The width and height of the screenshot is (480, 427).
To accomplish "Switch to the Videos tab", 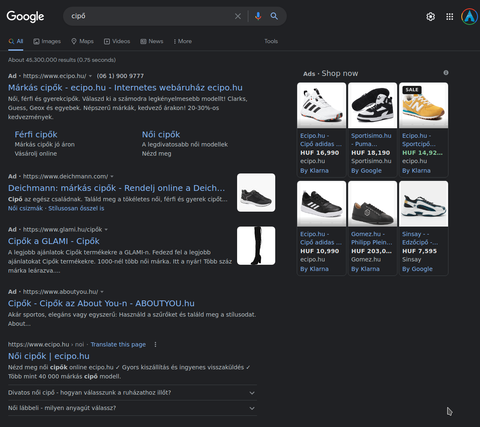I will tap(117, 41).
